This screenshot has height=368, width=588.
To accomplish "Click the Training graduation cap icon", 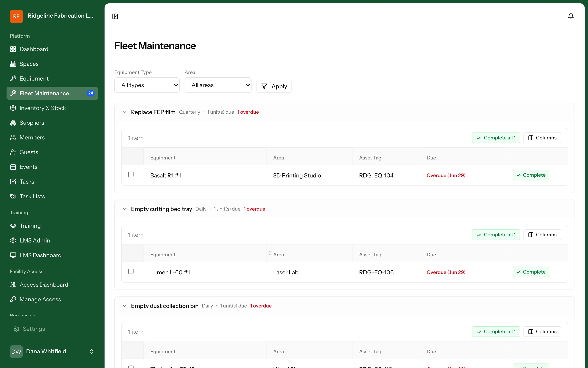I will [x=13, y=226].
